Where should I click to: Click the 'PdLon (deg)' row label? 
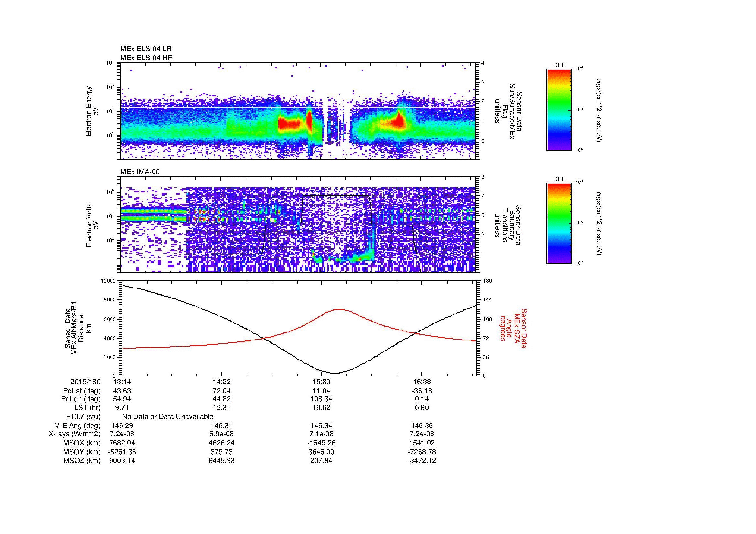(81, 399)
